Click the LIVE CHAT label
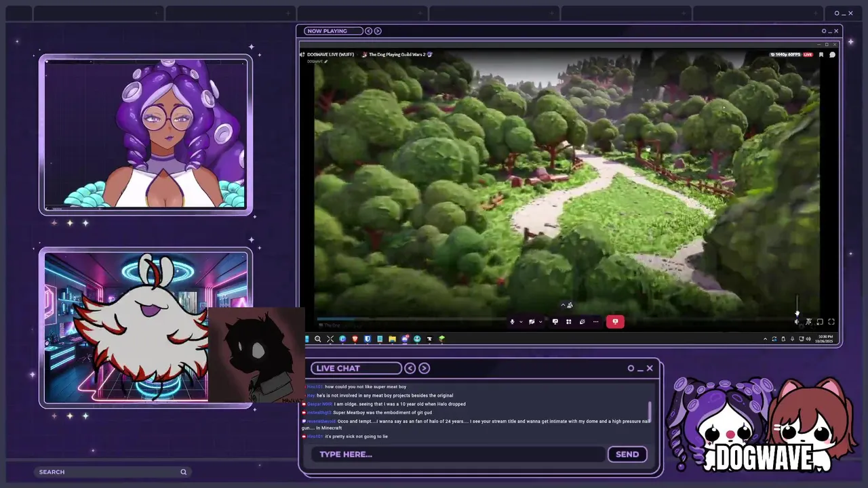Screen dimensions: 868x488 pos(338,368)
